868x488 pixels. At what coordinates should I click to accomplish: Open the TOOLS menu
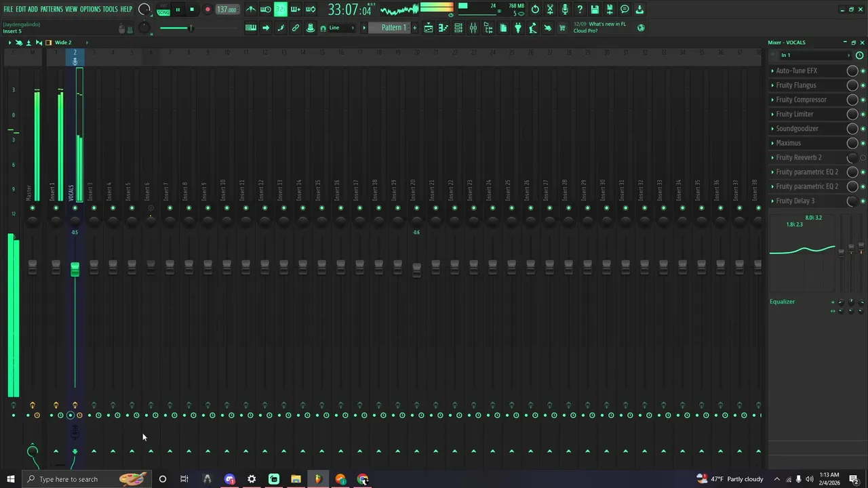(111, 9)
